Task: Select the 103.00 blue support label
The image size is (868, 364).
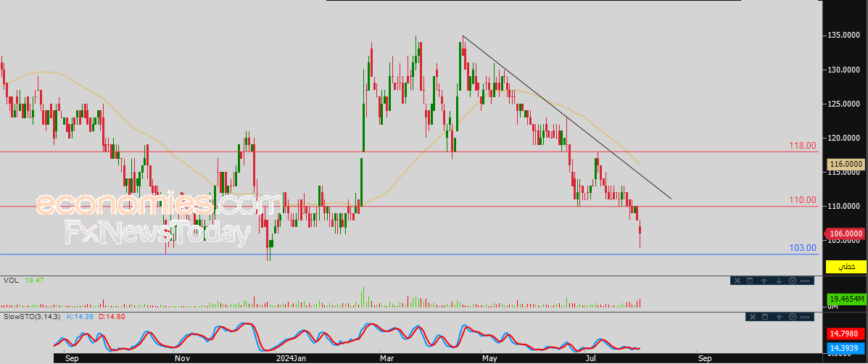Action: (x=802, y=248)
